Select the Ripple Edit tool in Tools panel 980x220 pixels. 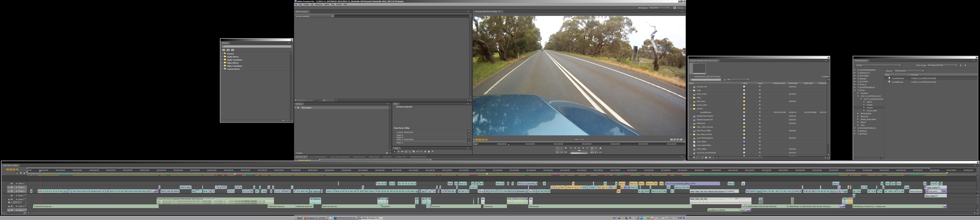coord(402,152)
